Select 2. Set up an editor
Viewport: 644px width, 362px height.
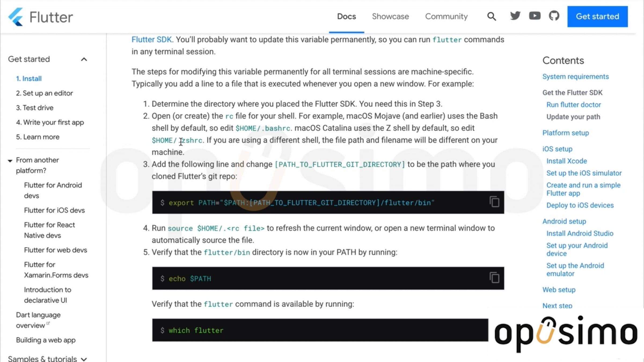click(44, 93)
